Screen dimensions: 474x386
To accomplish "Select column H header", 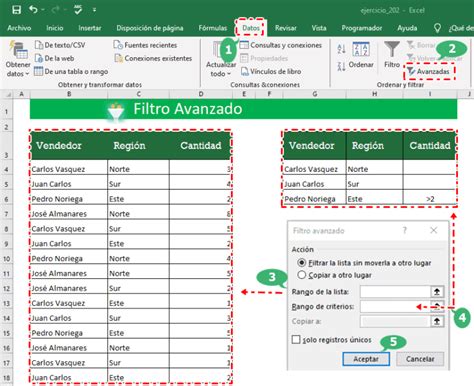I will 374,94.
